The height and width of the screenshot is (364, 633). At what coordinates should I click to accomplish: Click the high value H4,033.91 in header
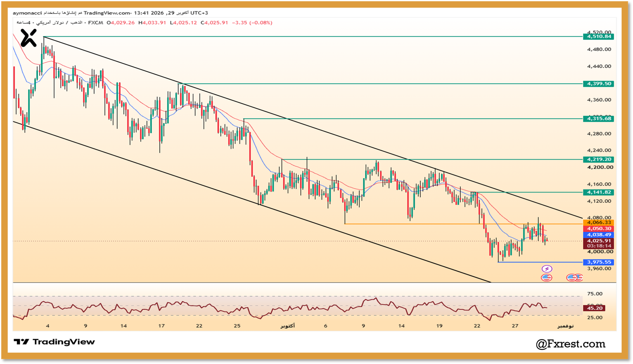coord(152,23)
